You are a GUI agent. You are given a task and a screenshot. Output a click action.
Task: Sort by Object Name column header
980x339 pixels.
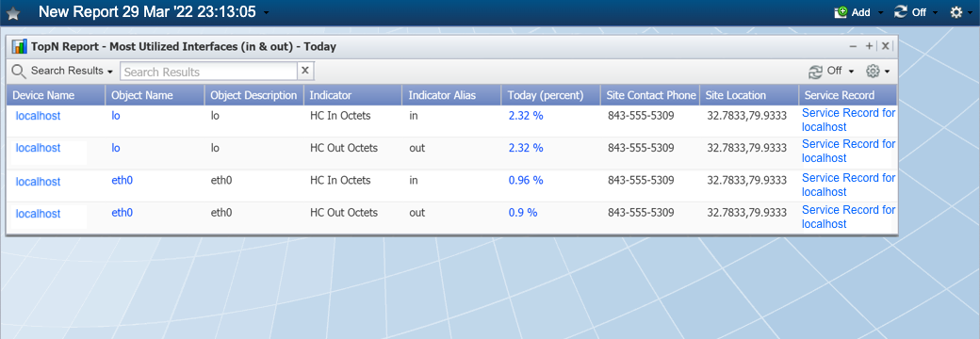tap(155, 95)
